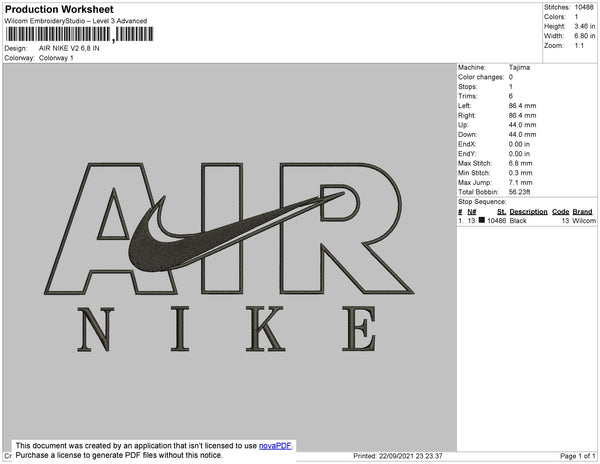This screenshot has width=600, height=464.
Task: Open the novaPDF hyperlink
Action: click(x=275, y=446)
